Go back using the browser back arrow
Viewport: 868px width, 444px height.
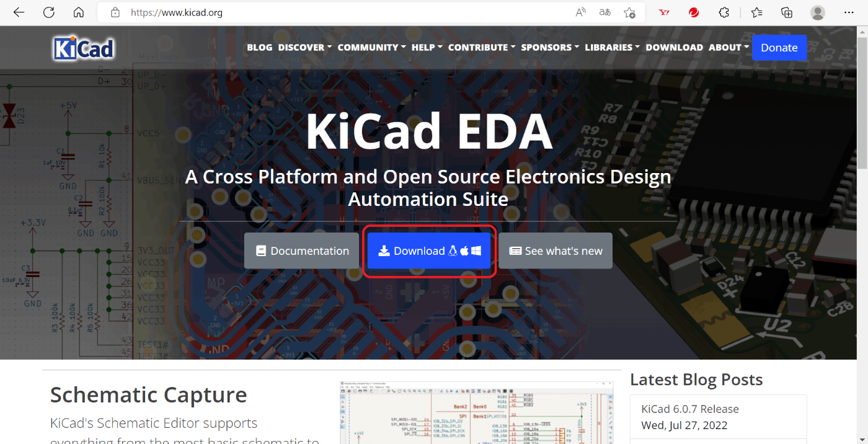19,12
